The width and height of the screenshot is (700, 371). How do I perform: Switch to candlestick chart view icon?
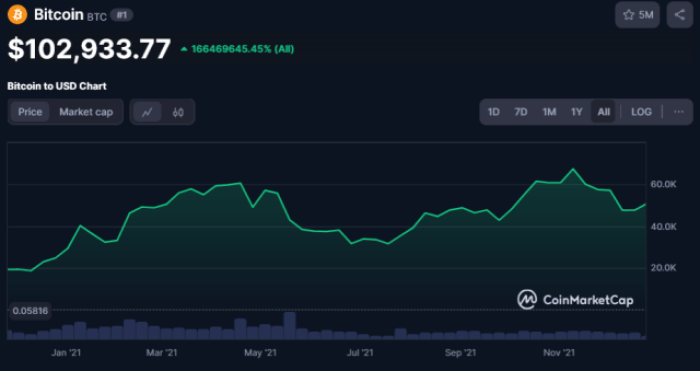click(178, 112)
